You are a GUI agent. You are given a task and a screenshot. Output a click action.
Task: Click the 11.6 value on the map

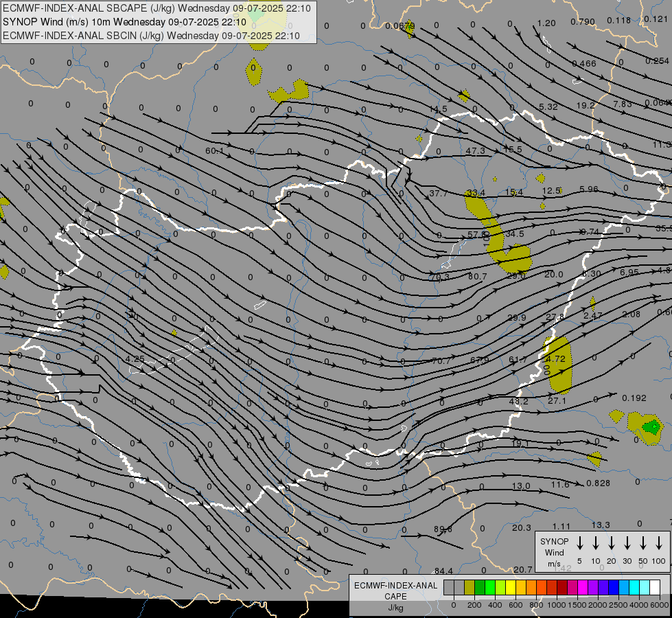click(x=559, y=485)
